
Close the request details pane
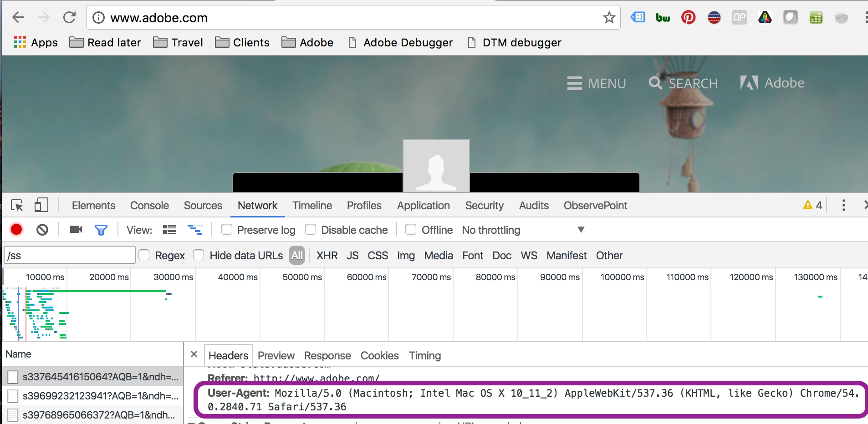[194, 354]
